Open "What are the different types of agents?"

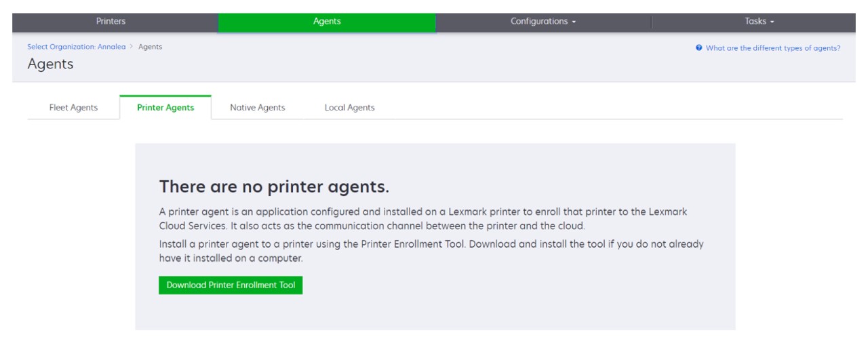tap(773, 48)
